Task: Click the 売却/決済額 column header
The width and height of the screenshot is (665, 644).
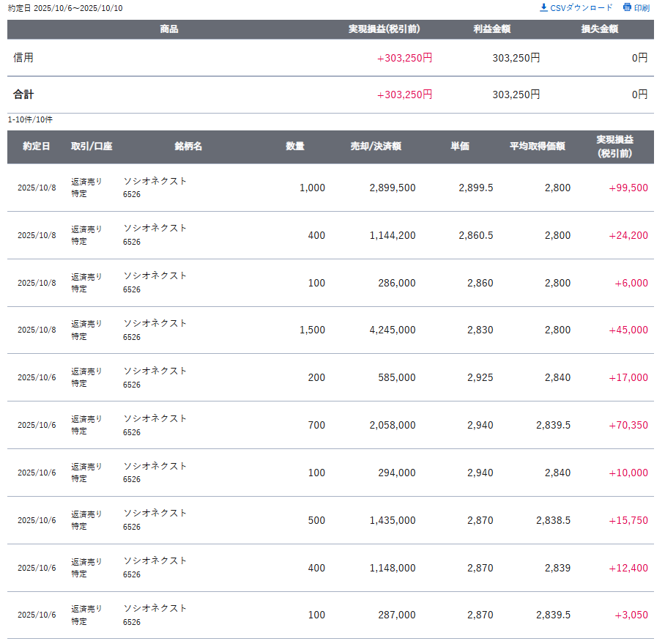Action: coord(376,147)
